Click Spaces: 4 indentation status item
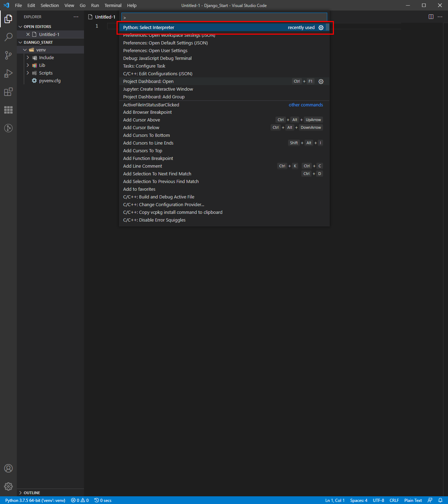448x504 pixels. [359, 500]
